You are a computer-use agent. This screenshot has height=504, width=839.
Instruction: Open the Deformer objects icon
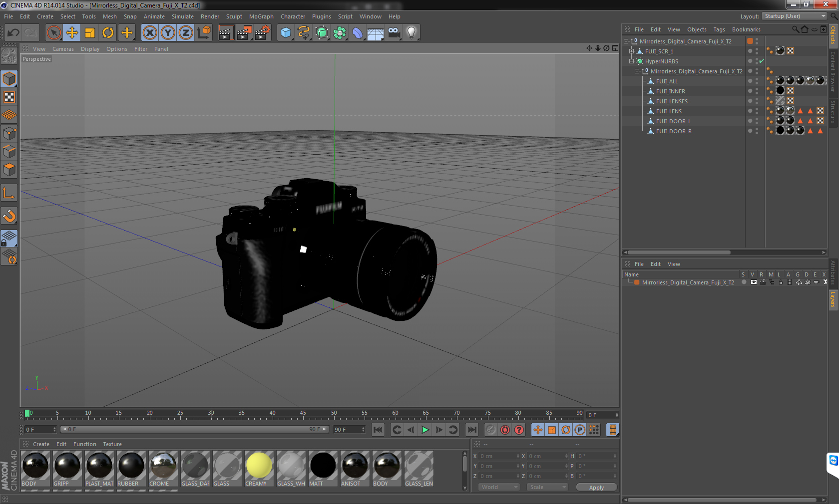click(x=358, y=33)
